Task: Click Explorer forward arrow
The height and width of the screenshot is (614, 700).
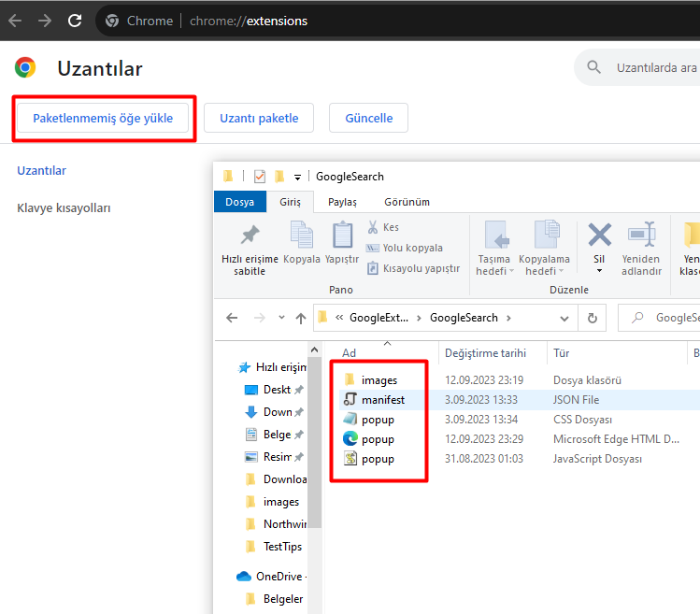Action: click(x=260, y=318)
